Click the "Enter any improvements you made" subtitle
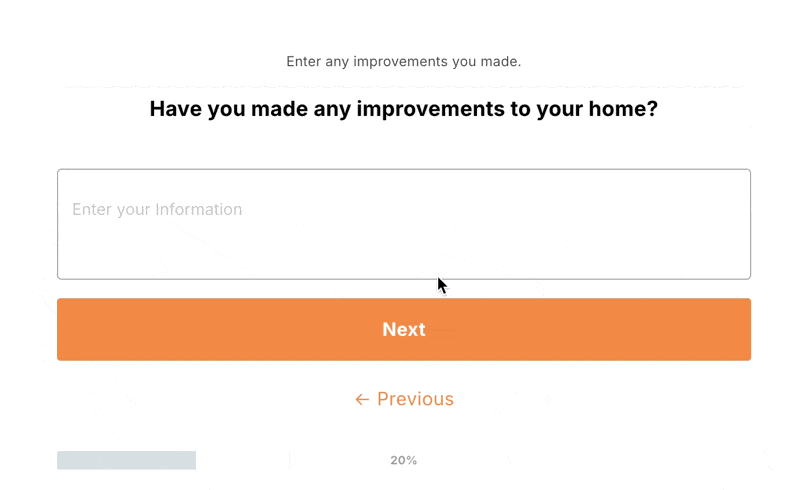This screenshot has width=800, height=490. [x=403, y=62]
